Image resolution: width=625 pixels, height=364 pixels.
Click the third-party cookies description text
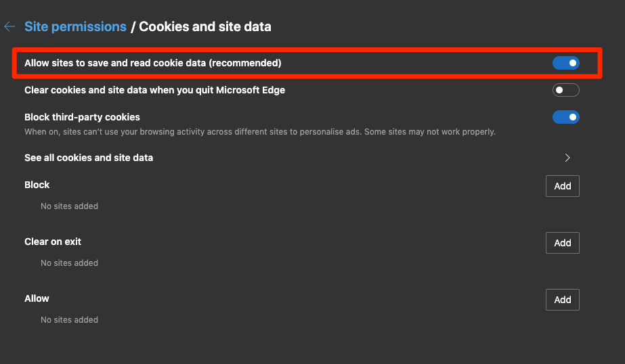260,132
